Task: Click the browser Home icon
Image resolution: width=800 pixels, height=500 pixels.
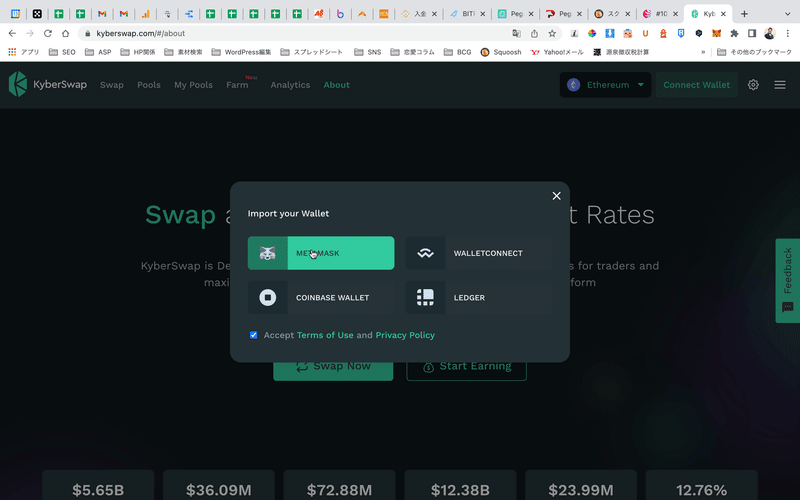Action: coord(65,33)
